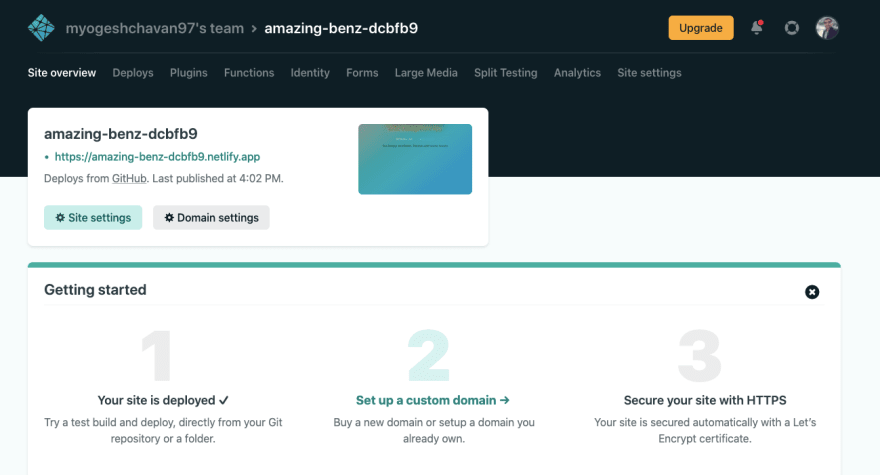This screenshot has width=880, height=475.
Task: Click Your site is deployed text
Action: click(163, 400)
